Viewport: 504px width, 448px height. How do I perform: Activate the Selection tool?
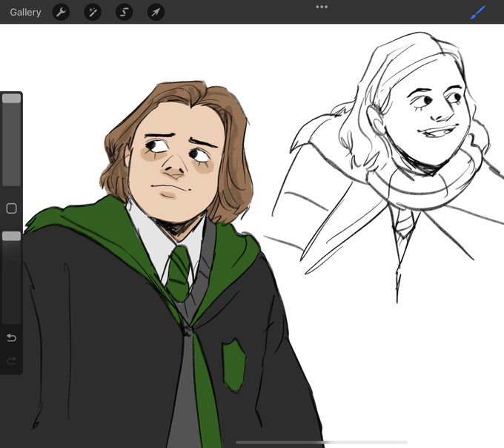point(124,12)
